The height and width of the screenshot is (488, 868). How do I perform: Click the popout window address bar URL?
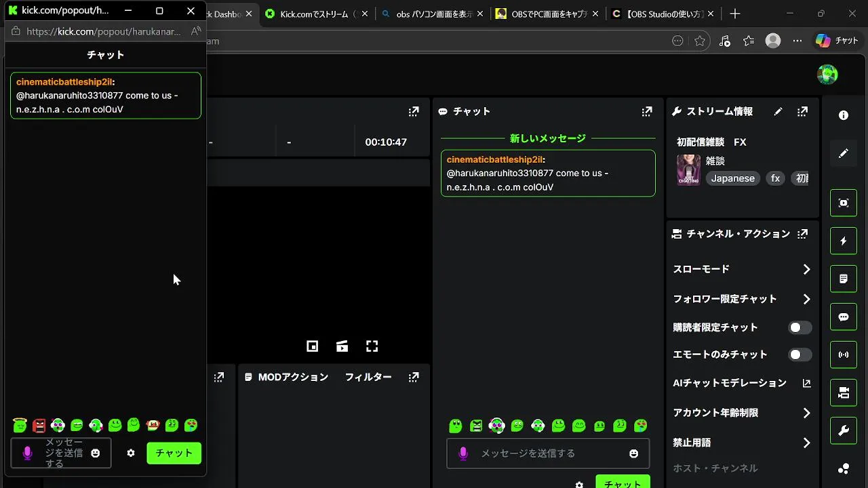tap(104, 31)
